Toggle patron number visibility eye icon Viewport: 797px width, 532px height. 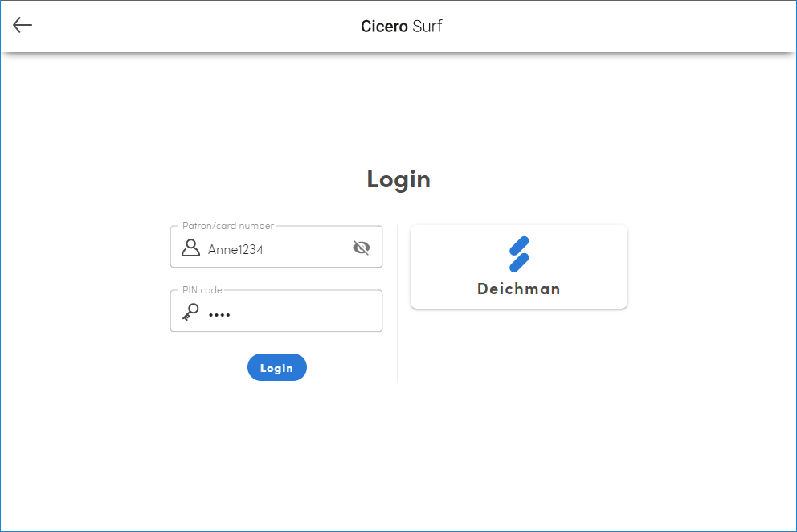pyautogui.click(x=362, y=248)
